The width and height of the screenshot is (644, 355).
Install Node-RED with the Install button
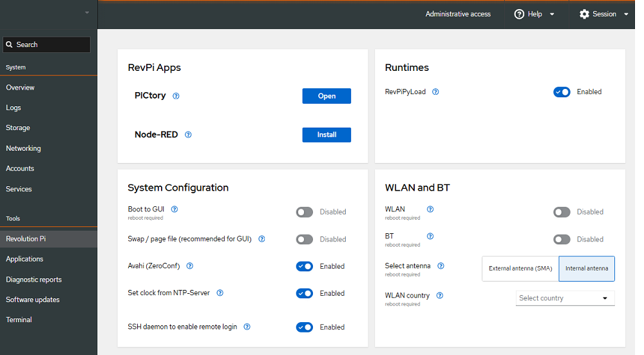pos(327,135)
